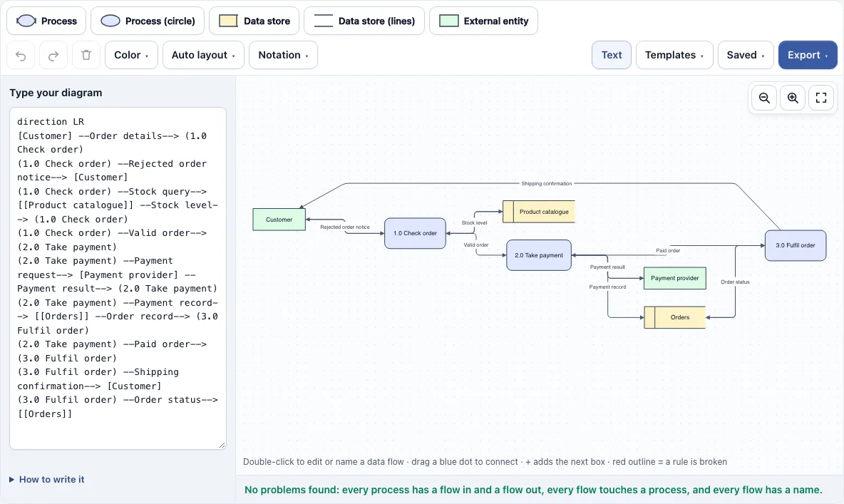Add a Process (circle) shape
This screenshot has width=844, height=504.
click(148, 21)
